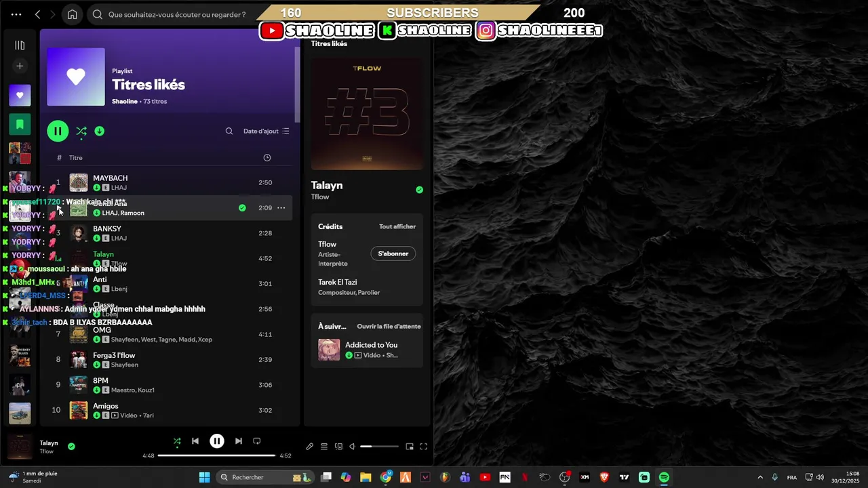Open queue icon in player bar
868x488 pixels.
point(324,447)
